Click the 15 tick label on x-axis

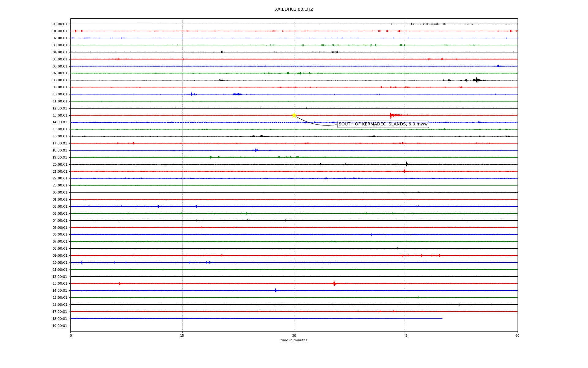tap(182, 335)
